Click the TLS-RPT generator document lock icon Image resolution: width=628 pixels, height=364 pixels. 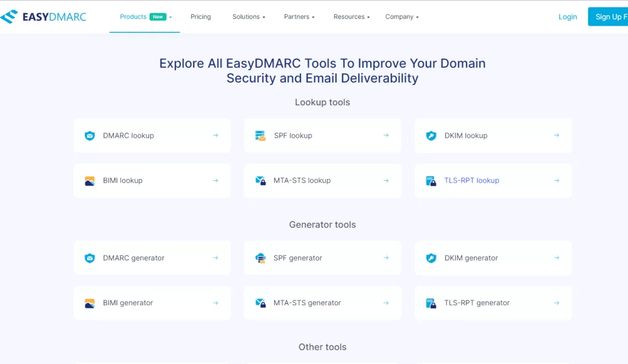click(431, 303)
